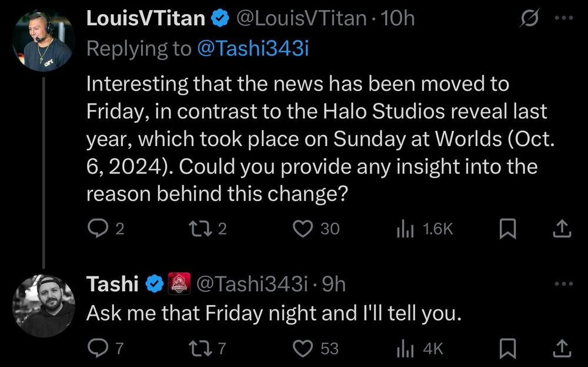Open LouisVTitan's profile picture
This screenshot has width=588, height=367.
44,41
